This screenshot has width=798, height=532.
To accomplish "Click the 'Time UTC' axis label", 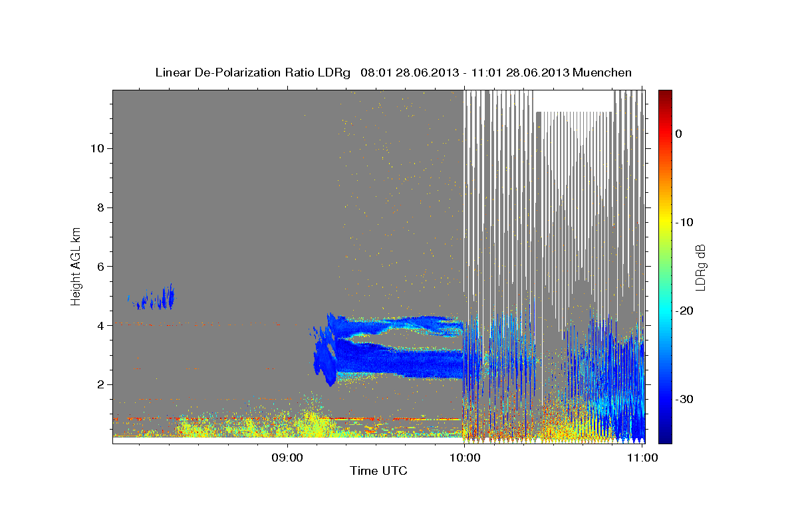I will (x=378, y=471).
